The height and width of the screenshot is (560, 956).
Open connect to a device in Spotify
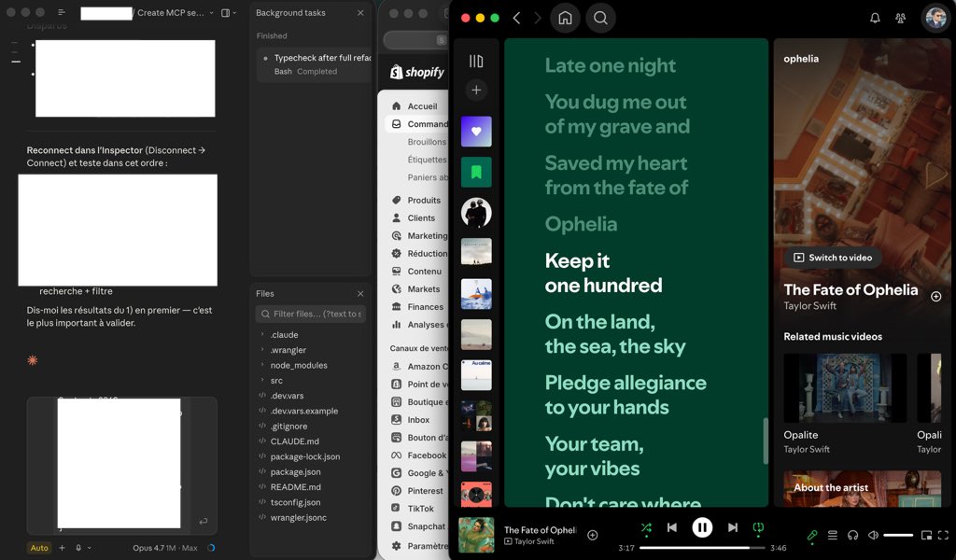(853, 535)
